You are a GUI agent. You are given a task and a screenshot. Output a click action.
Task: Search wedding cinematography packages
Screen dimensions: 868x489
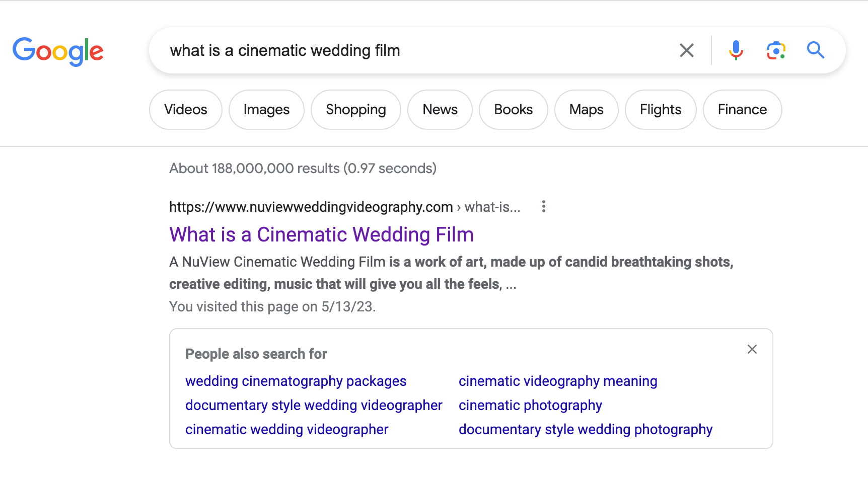tap(296, 381)
